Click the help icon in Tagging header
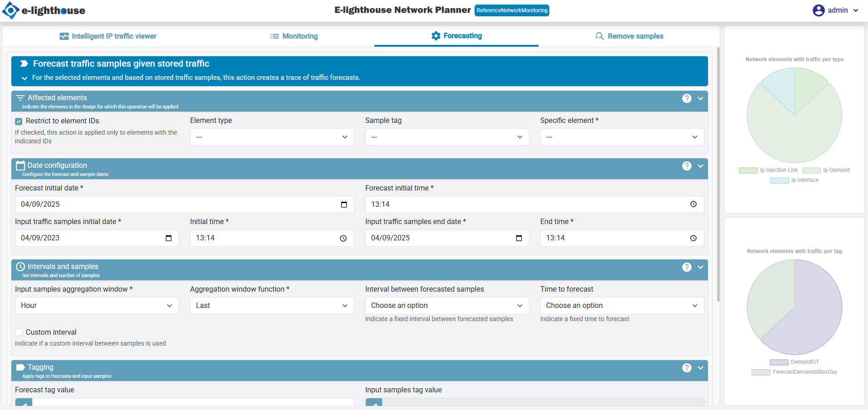The width and height of the screenshot is (868, 410). (x=687, y=368)
